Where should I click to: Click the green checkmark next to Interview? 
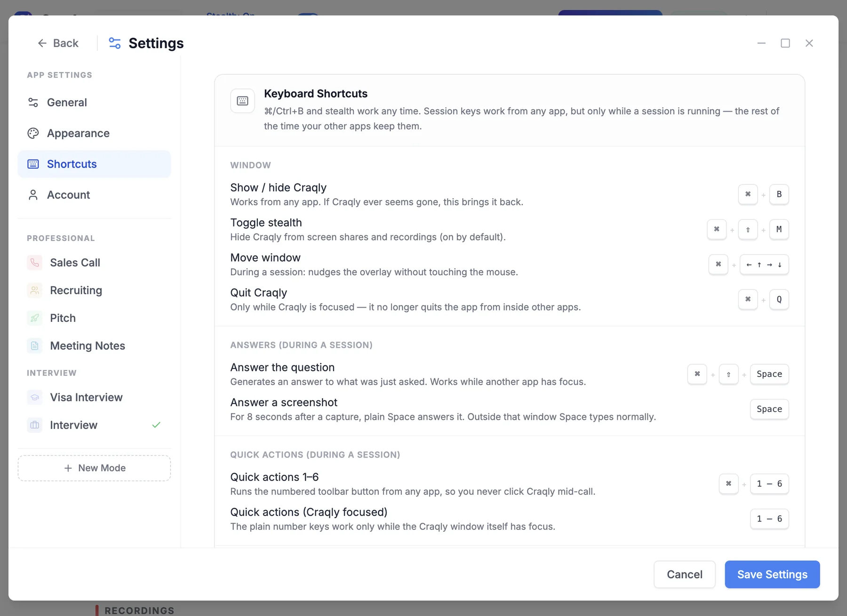[157, 425]
